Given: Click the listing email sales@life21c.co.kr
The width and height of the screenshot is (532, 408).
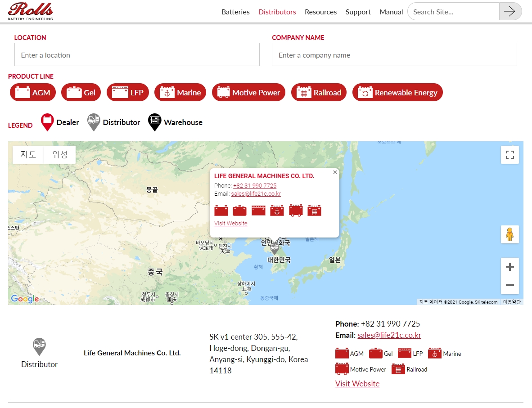Looking at the screenshot, I should click(389, 335).
